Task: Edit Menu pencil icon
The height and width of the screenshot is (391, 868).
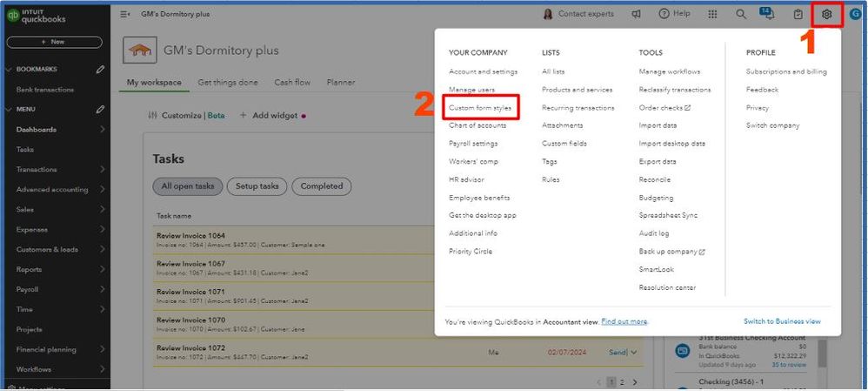Action: pyautogui.click(x=100, y=109)
